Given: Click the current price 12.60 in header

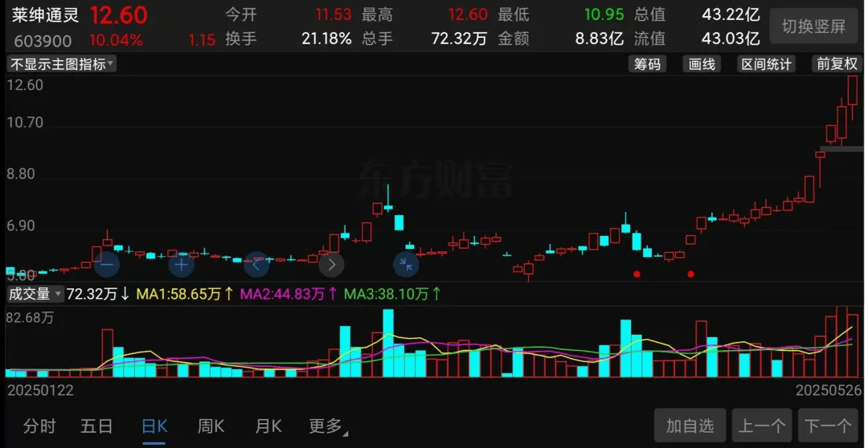Looking at the screenshot, I should coord(118,15).
